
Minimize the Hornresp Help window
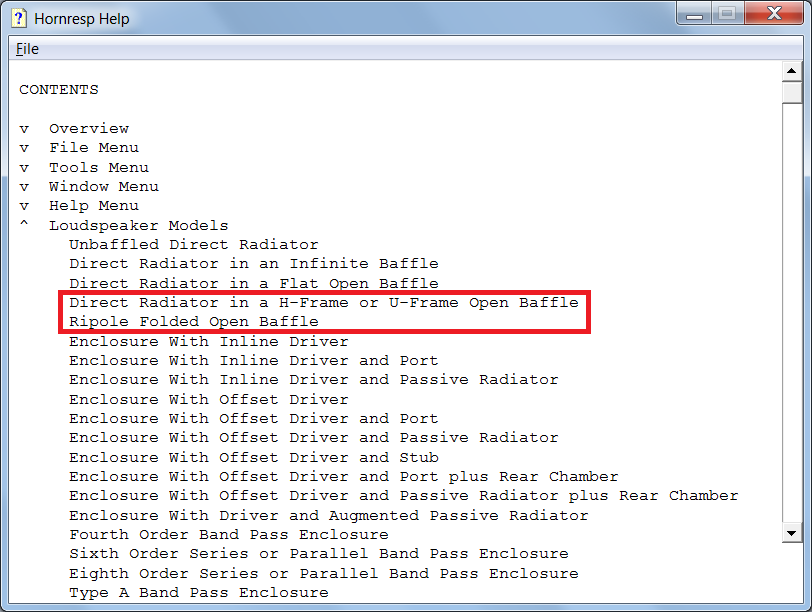(694, 14)
